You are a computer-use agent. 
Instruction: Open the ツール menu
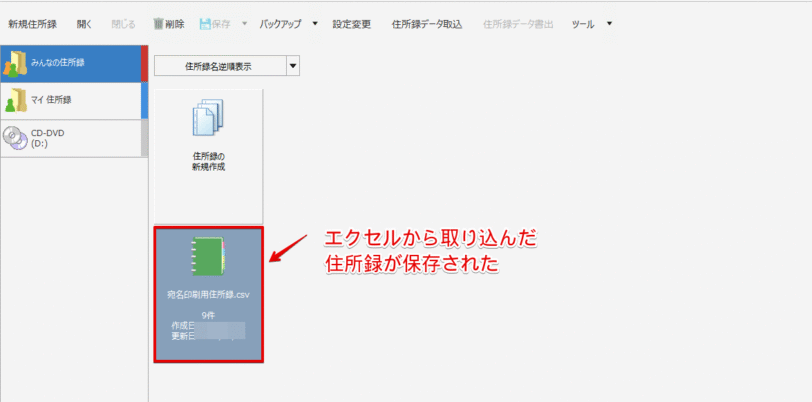click(x=583, y=24)
